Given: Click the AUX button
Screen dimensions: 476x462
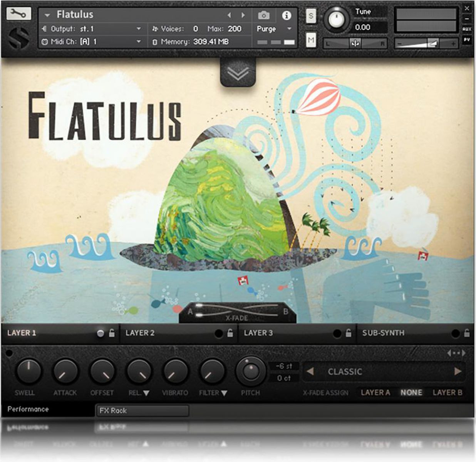Looking at the screenshot, I should 467,29.
